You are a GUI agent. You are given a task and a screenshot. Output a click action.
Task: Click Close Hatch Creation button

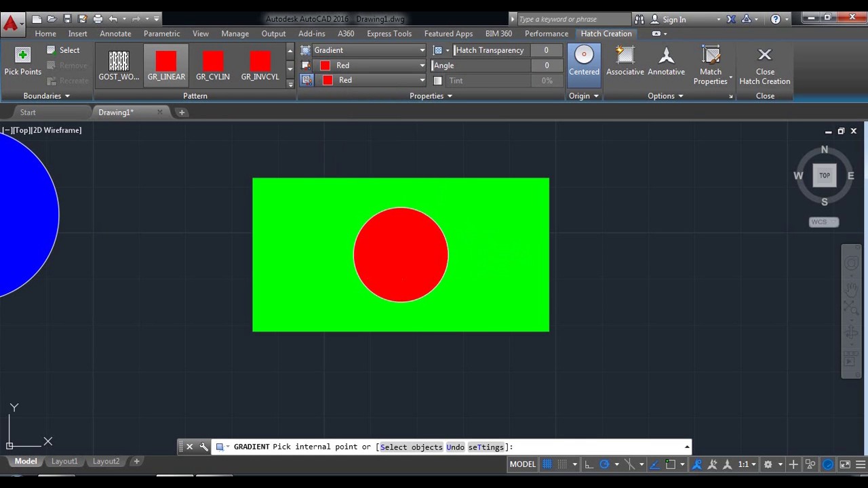coord(764,66)
